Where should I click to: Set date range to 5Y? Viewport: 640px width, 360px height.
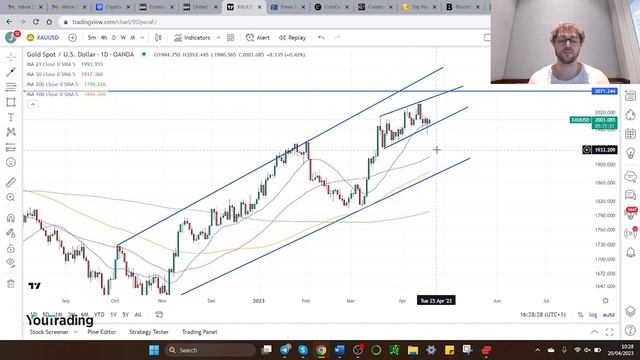pos(126,314)
